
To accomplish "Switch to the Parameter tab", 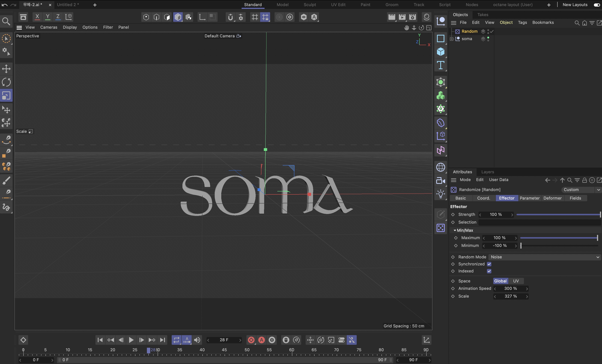I will (x=529, y=198).
